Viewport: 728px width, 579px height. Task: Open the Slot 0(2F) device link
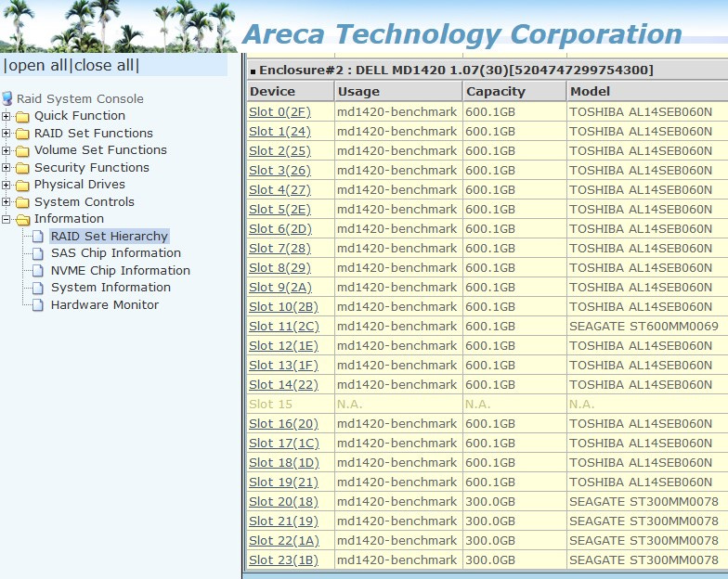click(x=279, y=111)
